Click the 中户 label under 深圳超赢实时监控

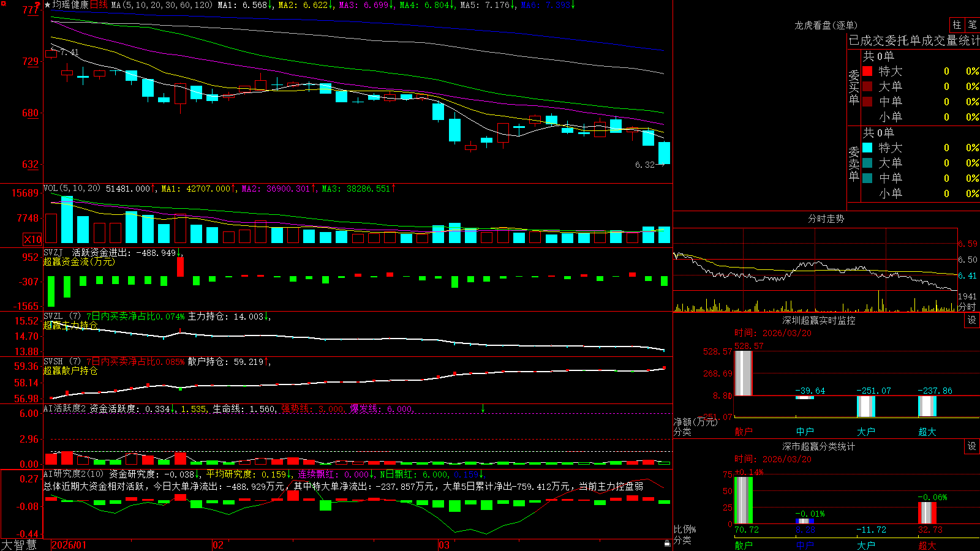tap(805, 432)
